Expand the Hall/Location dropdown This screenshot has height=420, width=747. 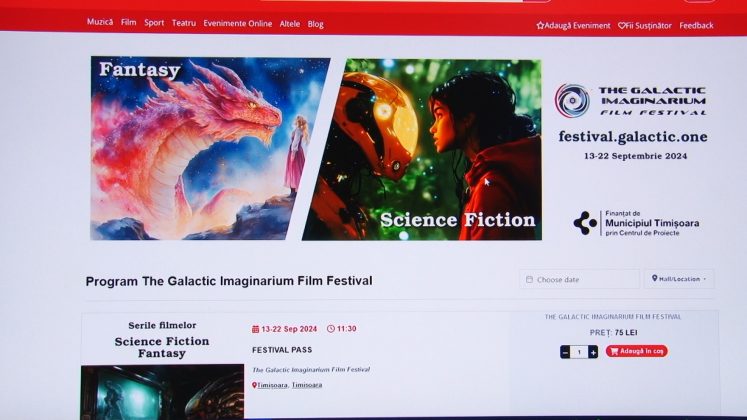tap(679, 279)
